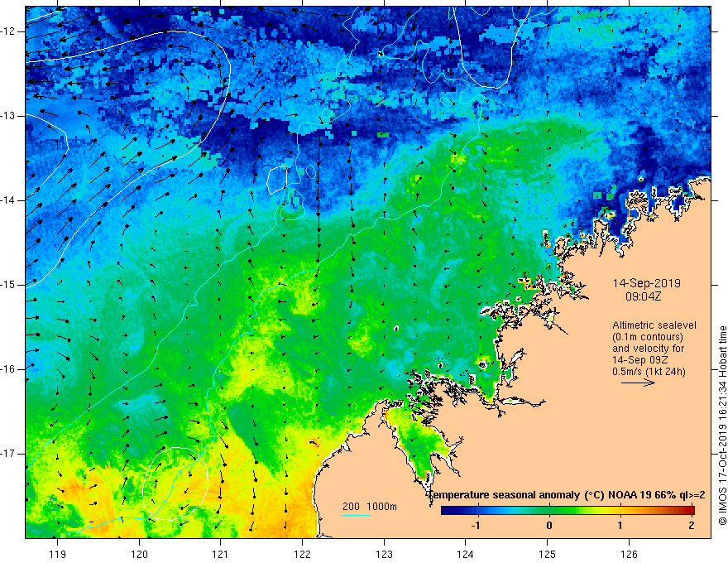The image size is (728, 563).
Task: Click the small white closed contour near 121.7, -13.8
Action: pos(278,180)
